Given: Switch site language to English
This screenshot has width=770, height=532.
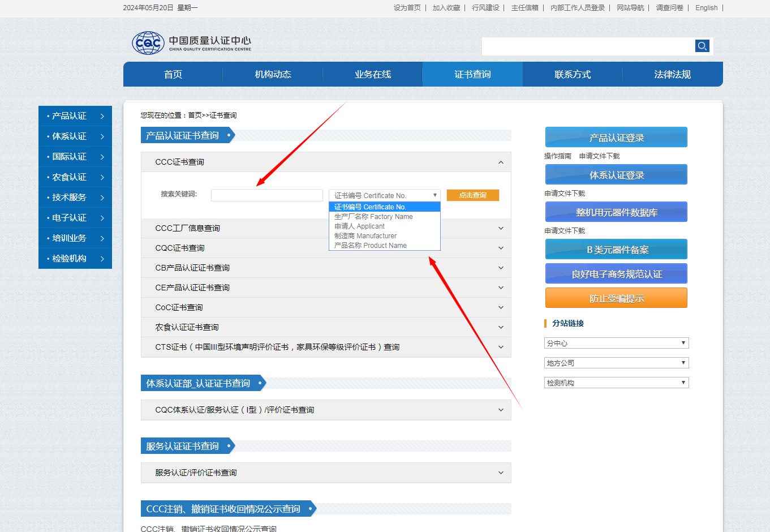Looking at the screenshot, I should [706, 8].
